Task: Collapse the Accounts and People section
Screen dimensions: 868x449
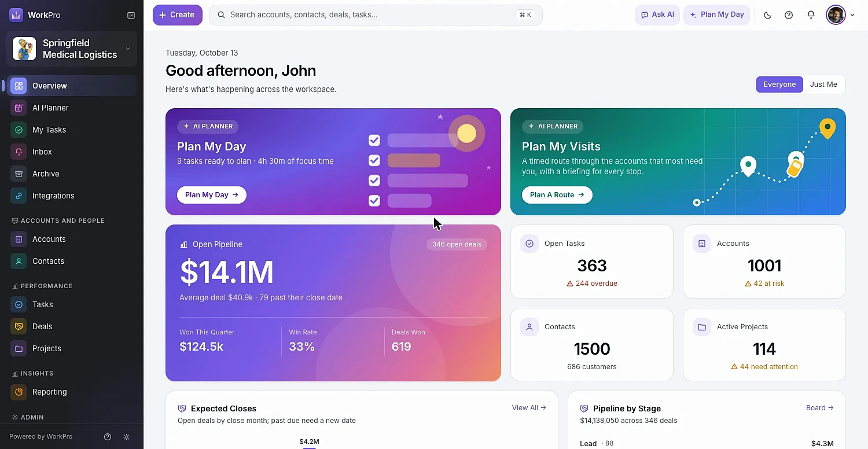Action: (x=58, y=220)
